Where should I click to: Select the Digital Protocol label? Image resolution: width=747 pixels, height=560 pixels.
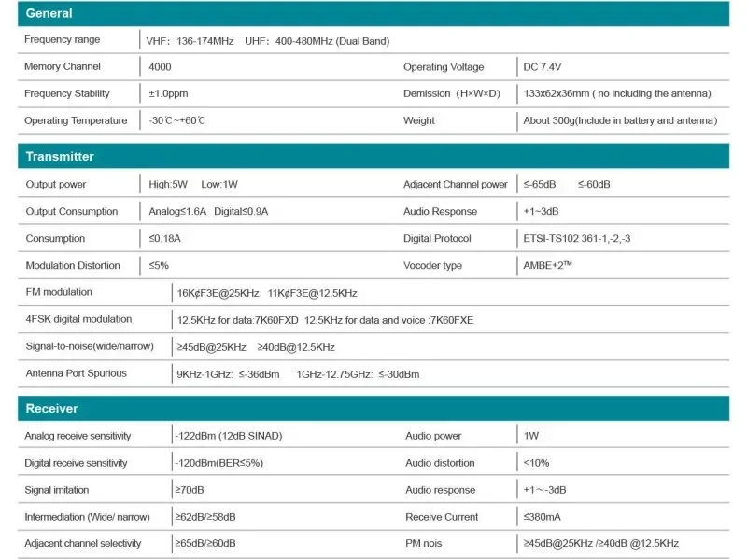tap(437, 239)
